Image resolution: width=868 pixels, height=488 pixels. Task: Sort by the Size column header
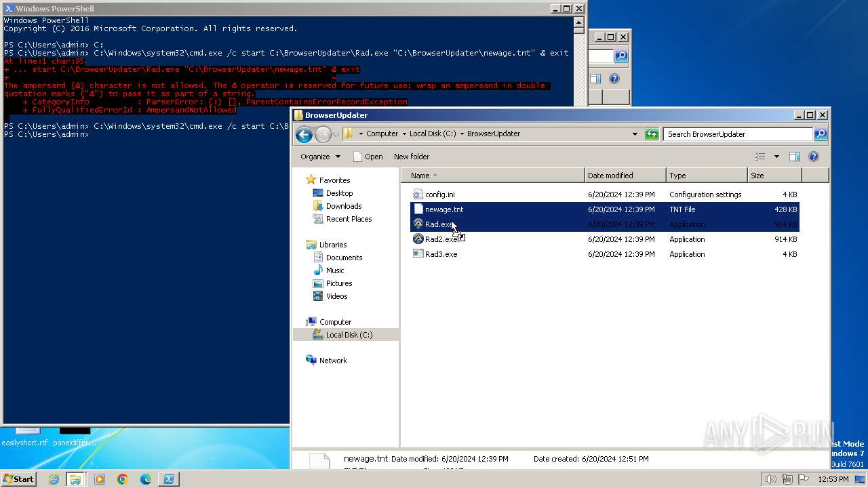pyautogui.click(x=774, y=176)
